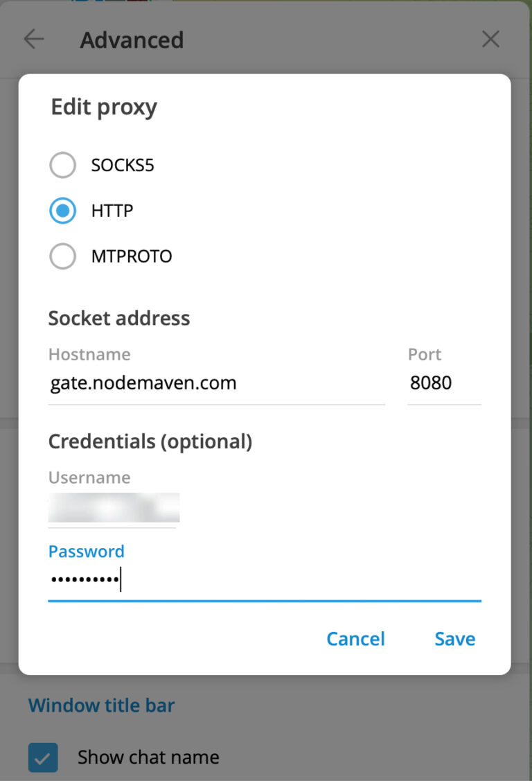Click the port value 8080
532x781 pixels.
click(430, 383)
